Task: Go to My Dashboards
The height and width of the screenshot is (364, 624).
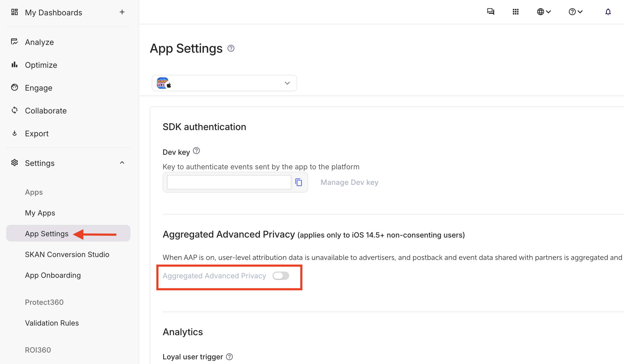Action: click(x=54, y=12)
